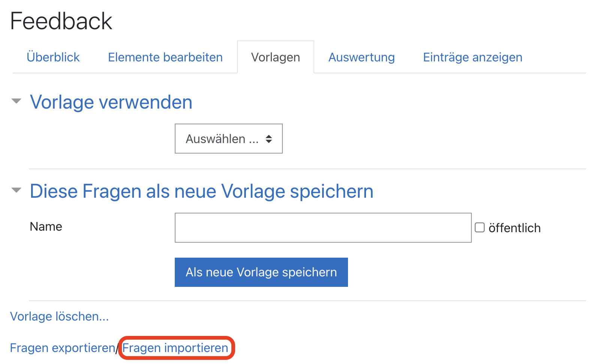The height and width of the screenshot is (364, 594).
Task: Open the Vorlage löschen link
Action: click(59, 316)
